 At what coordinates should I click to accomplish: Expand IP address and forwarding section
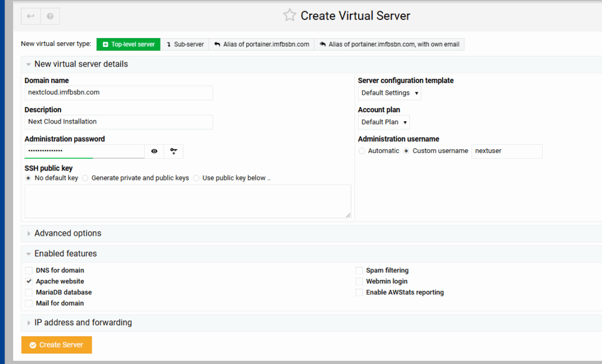click(83, 323)
